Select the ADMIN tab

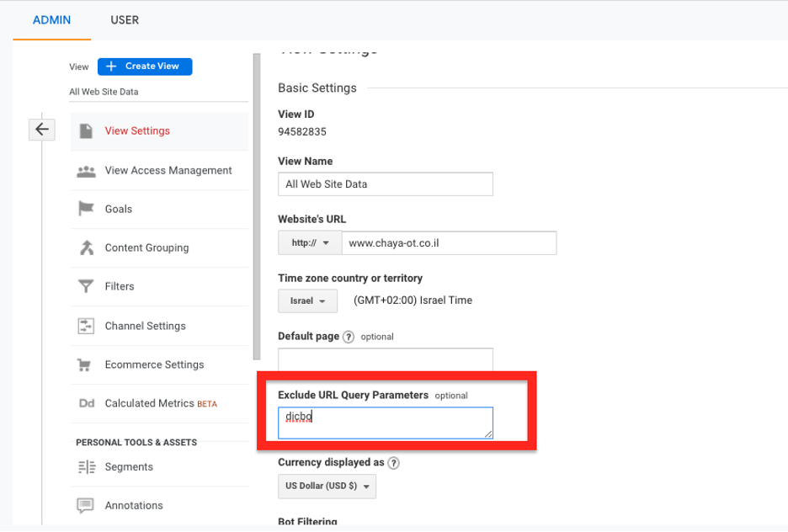click(52, 20)
